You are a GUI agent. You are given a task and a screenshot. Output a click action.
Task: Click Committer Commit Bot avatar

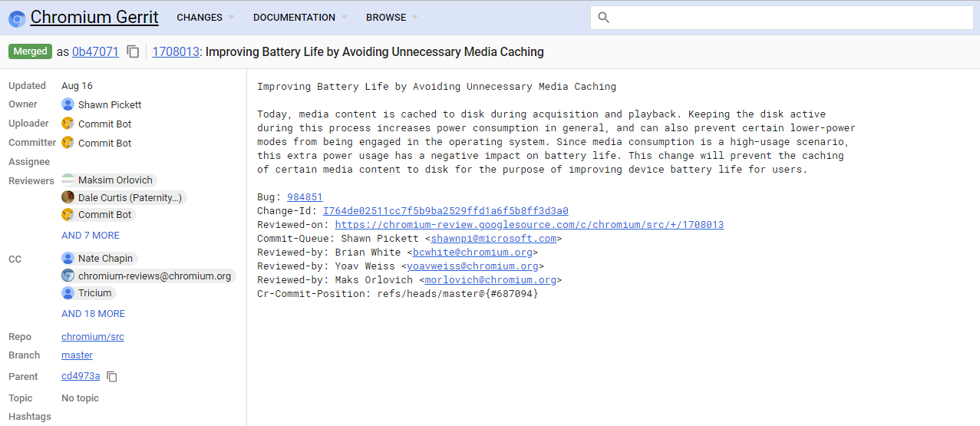pyautogui.click(x=68, y=143)
